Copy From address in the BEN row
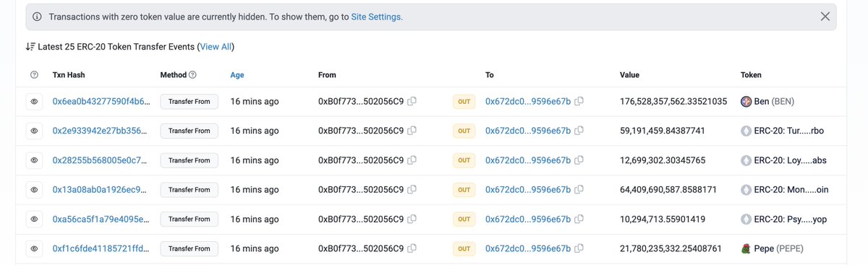Screen dimensions: 868x265 click(x=412, y=102)
